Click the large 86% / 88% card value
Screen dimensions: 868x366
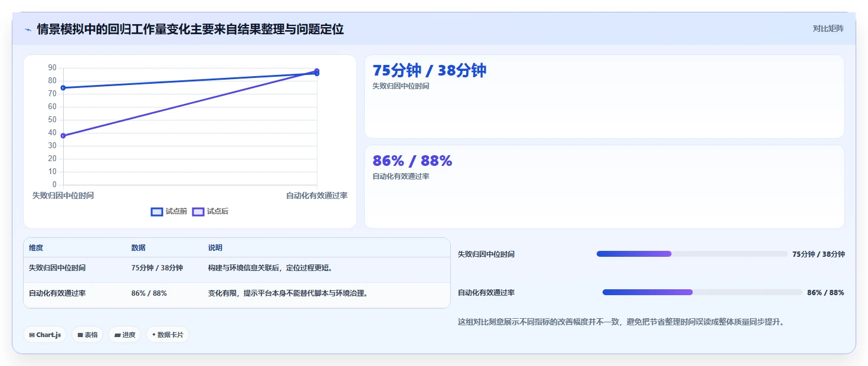(412, 161)
